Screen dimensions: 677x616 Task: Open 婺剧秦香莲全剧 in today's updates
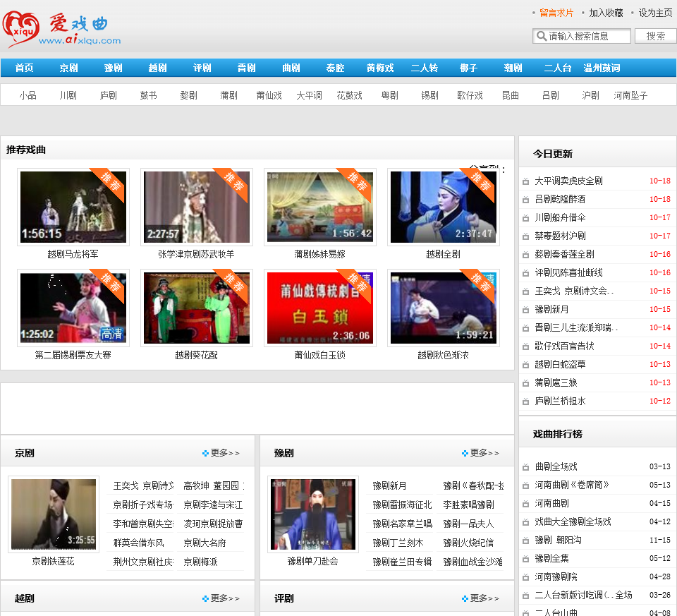[564, 255]
